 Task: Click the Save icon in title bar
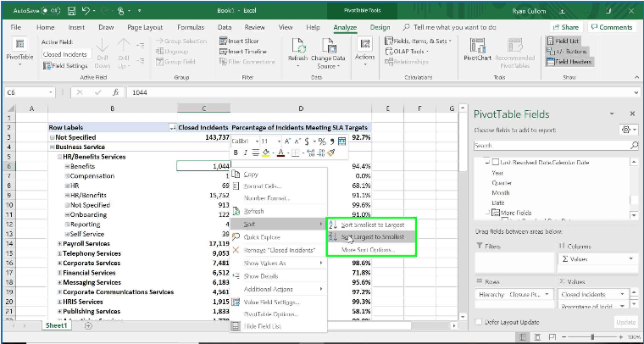(71, 11)
